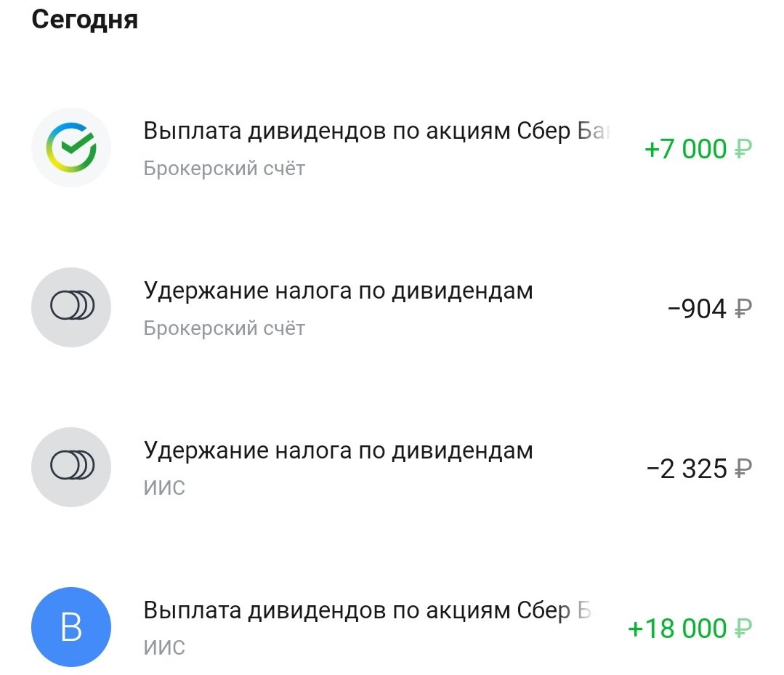The image size is (784, 675).
Task: Tap the Сегодня section header
Action: (x=84, y=20)
